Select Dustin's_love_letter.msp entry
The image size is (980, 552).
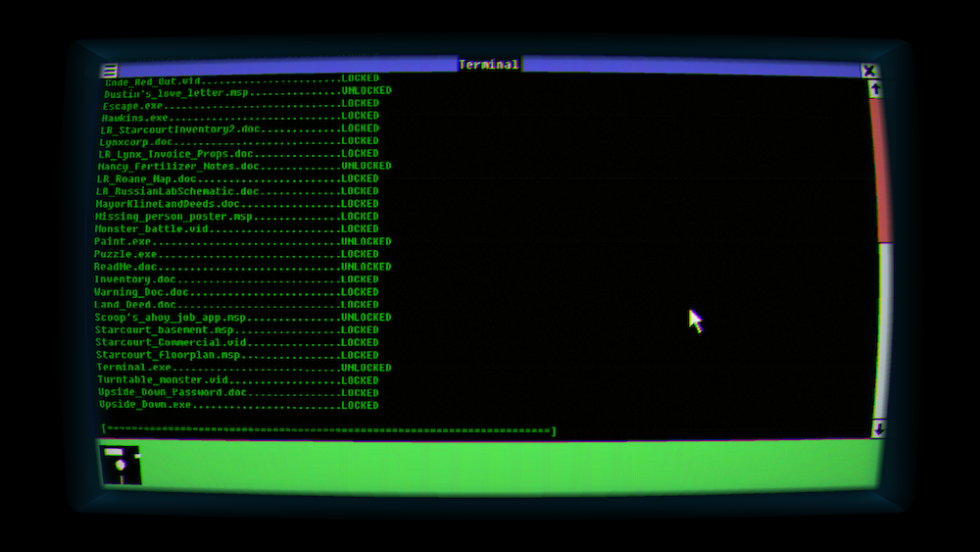(x=248, y=92)
